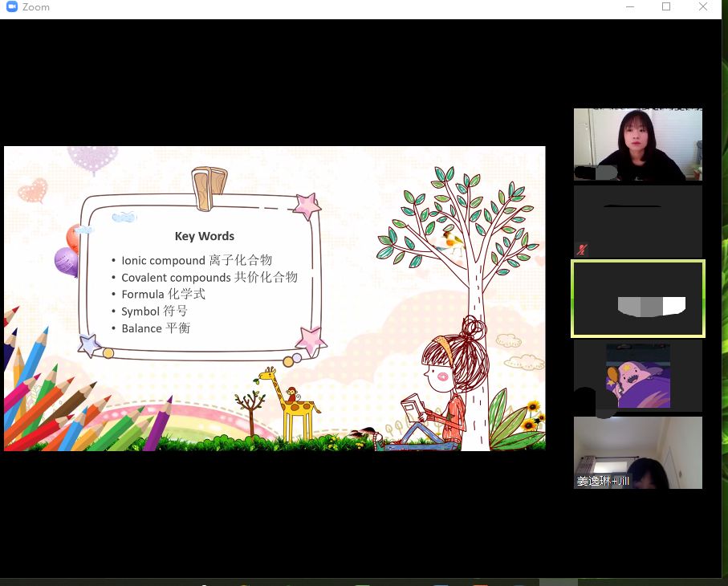Close the Zoom meeting window
728x586 pixels.
coord(703,6)
